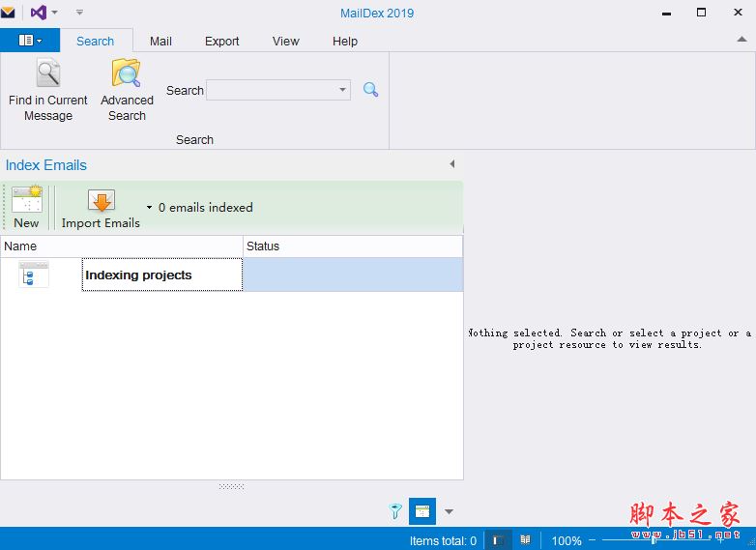Open Advanced Search tool
This screenshot has height=550, width=756.
coord(127,74)
